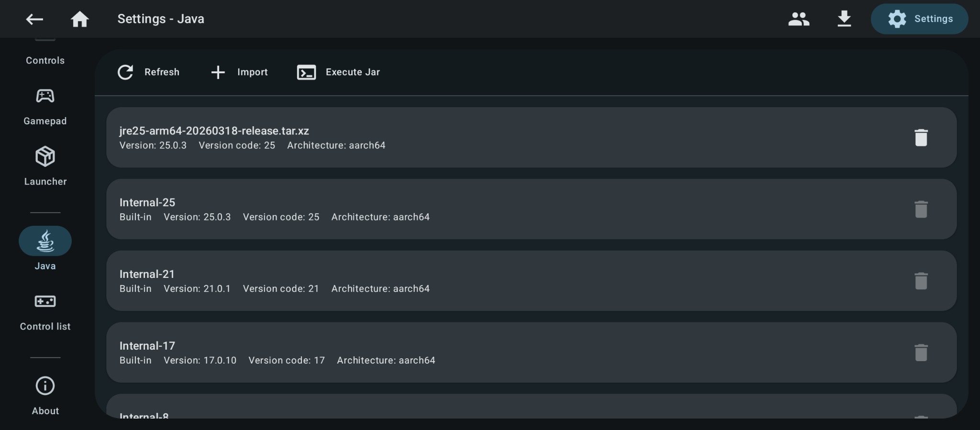Click the 'Version code: 21' text
The height and width of the screenshot is (430, 980).
coord(281,289)
